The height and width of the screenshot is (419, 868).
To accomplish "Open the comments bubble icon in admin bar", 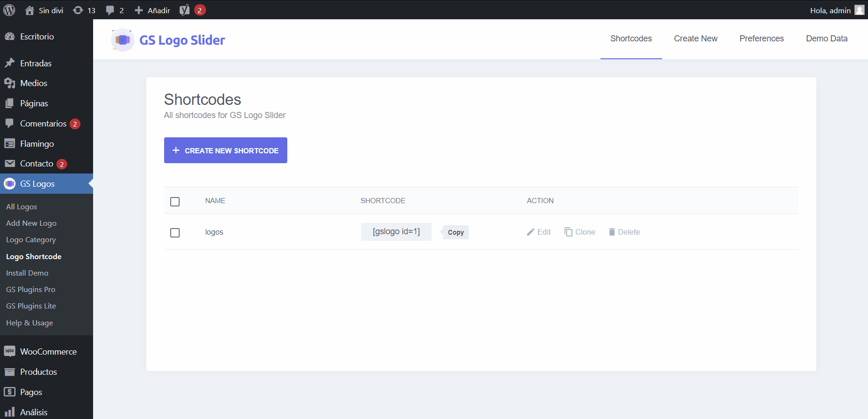I will pyautogui.click(x=110, y=10).
